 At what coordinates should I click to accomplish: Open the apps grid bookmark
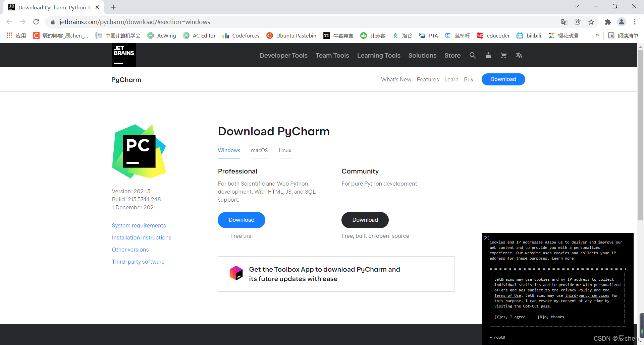16,36
